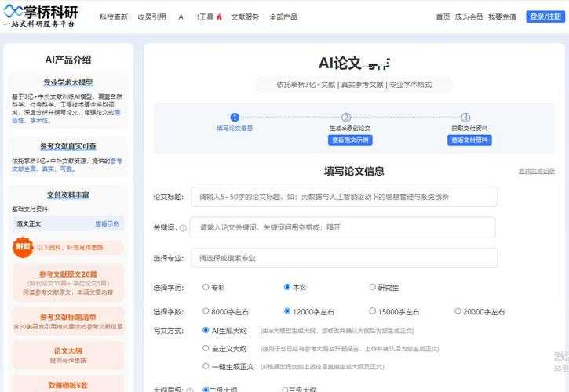The height and width of the screenshot is (392, 569).
Task: Select the 研究生 education radio button
Action: [x=372, y=288]
